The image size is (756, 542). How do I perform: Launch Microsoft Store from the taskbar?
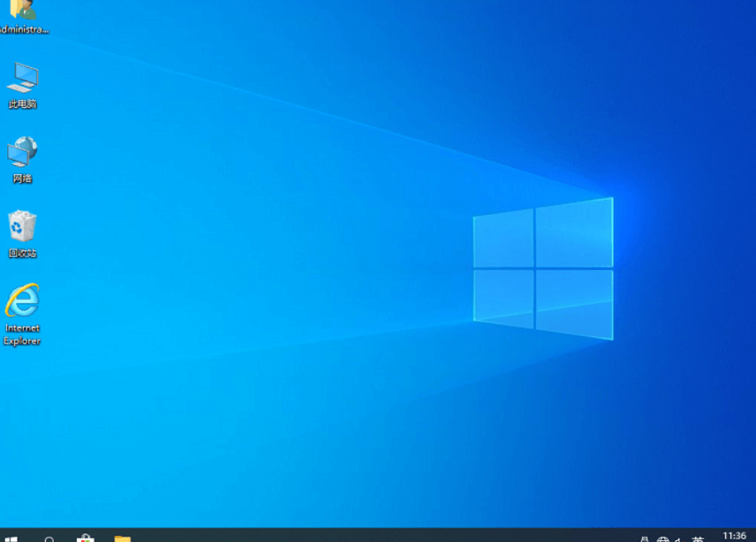click(x=86, y=538)
